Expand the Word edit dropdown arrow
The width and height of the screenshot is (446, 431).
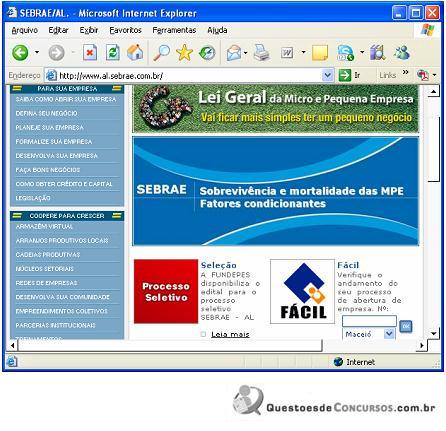tap(303, 52)
